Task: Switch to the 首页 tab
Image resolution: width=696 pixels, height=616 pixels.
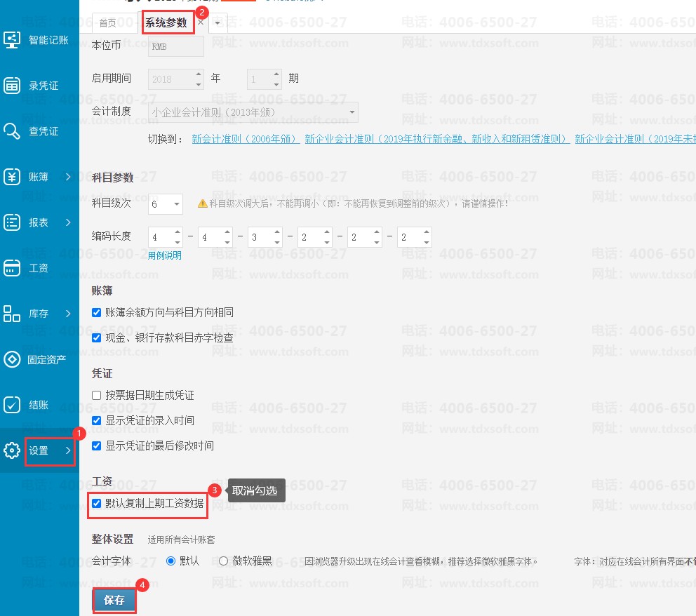Action: click(x=108, y=23)
